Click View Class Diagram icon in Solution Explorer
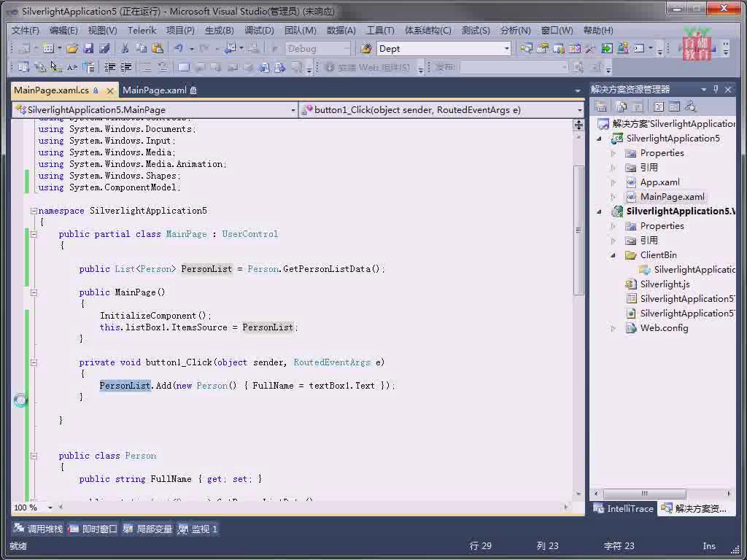This screenshot has height=560, width=747. [x=690, y=106]
